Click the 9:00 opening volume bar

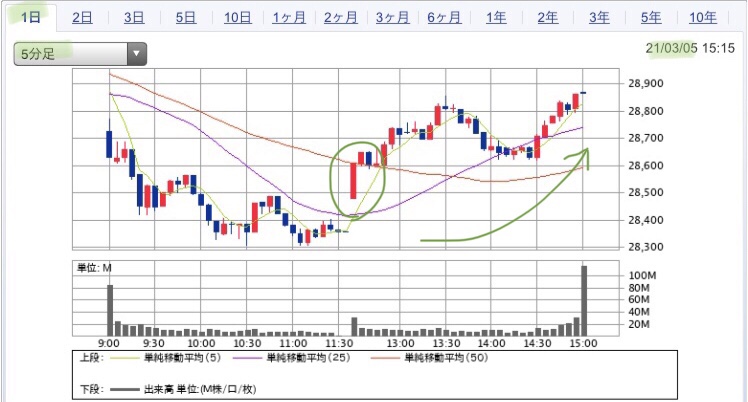pos(110,310)
